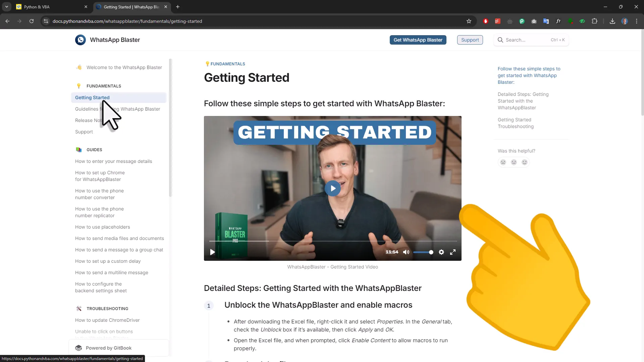Click the browser forward arrow
This screenshot has width=644, height=362.
coord(19,21)
